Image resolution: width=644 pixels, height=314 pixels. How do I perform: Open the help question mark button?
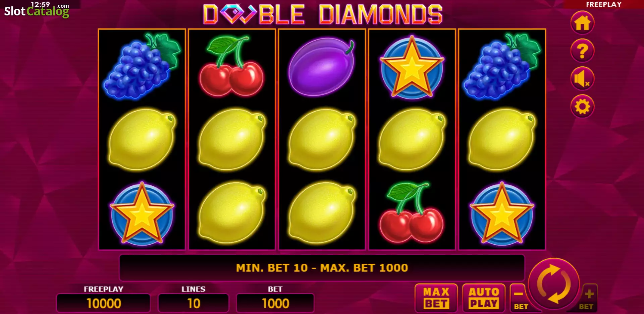point(582,51)
